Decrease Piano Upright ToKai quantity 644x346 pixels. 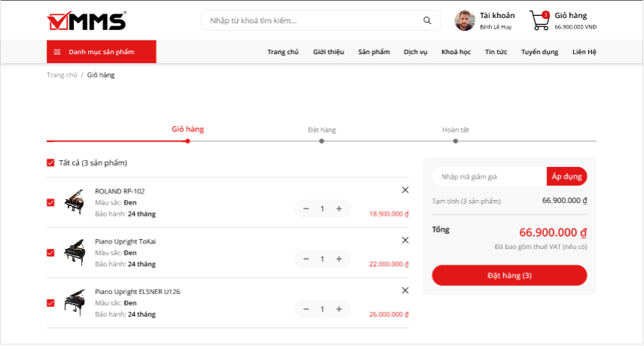click(306, 259)
